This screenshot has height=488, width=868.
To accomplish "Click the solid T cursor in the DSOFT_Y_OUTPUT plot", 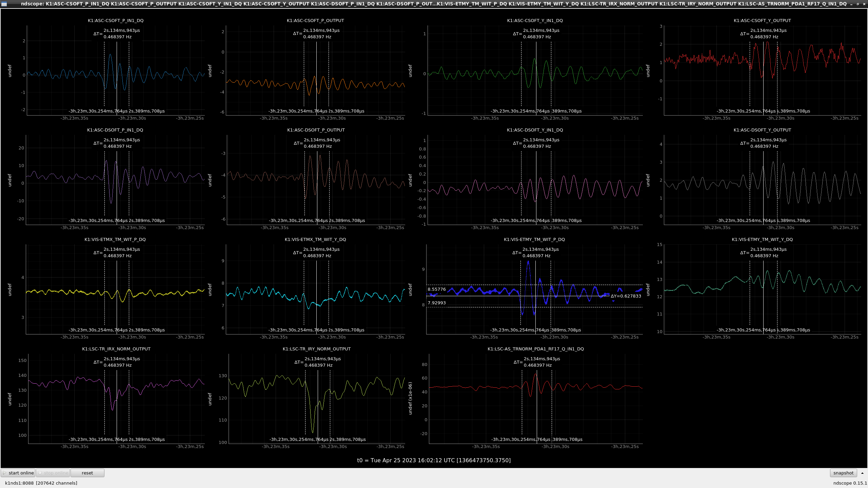I will click(763, 185).
